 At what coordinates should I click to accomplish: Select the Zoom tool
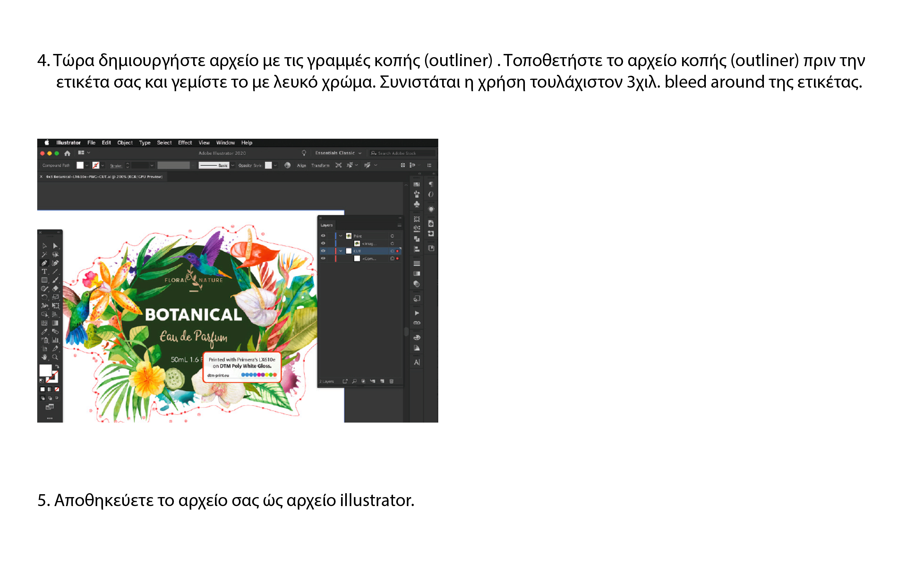tap(56, 357)
